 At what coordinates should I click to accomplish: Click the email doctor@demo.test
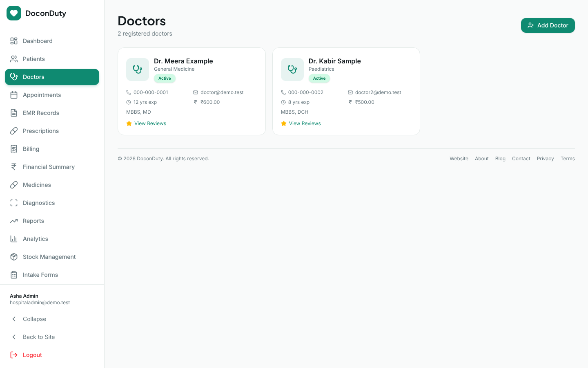[x=222, y=92]
